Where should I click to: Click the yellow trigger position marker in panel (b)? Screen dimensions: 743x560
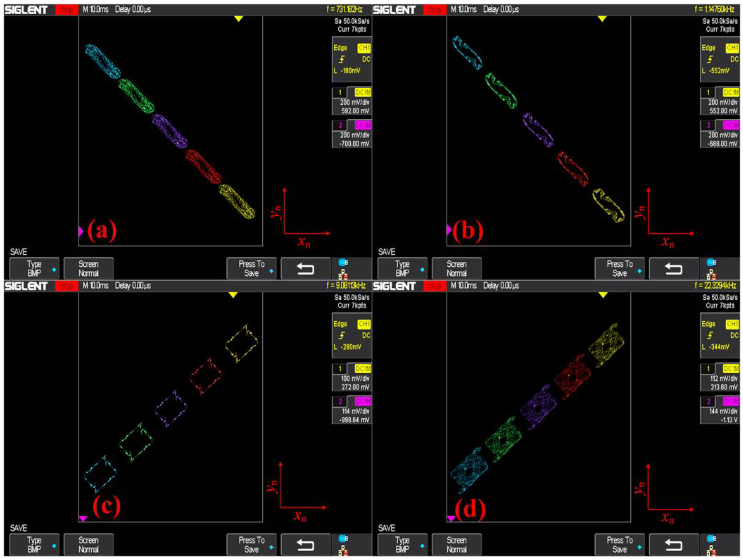click(602, 19)
